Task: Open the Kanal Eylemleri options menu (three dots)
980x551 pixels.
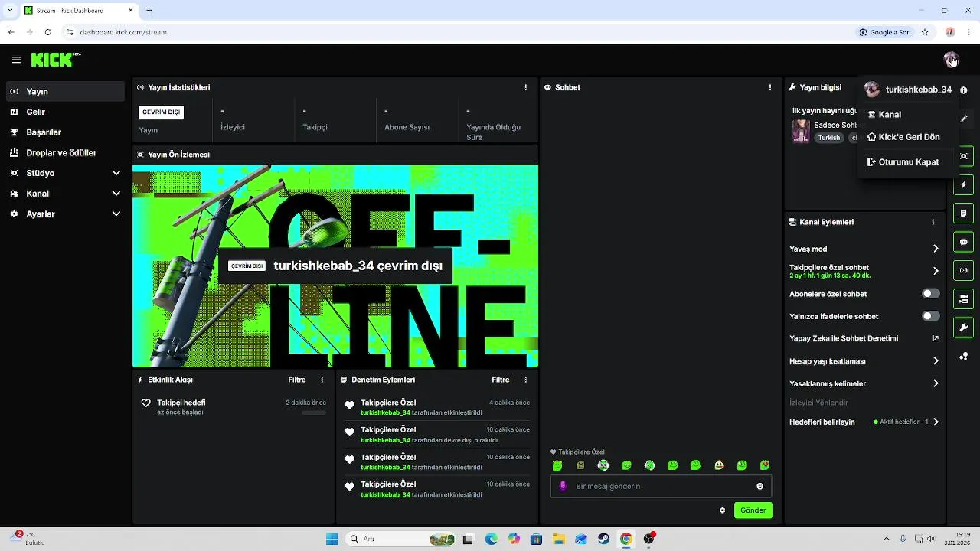Action: 933,222
